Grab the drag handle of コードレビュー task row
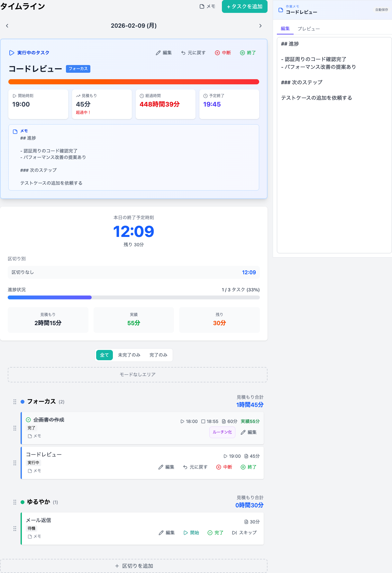 click(15, 463)
